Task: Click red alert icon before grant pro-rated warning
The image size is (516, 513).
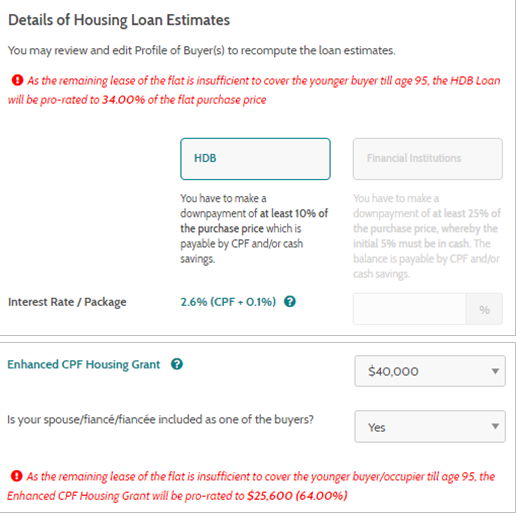Action: 17,476
